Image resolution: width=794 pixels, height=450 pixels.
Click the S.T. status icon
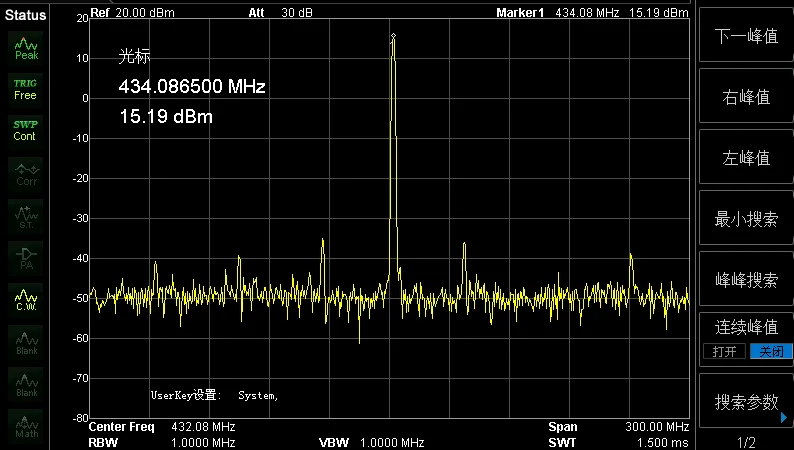(26, 217)
